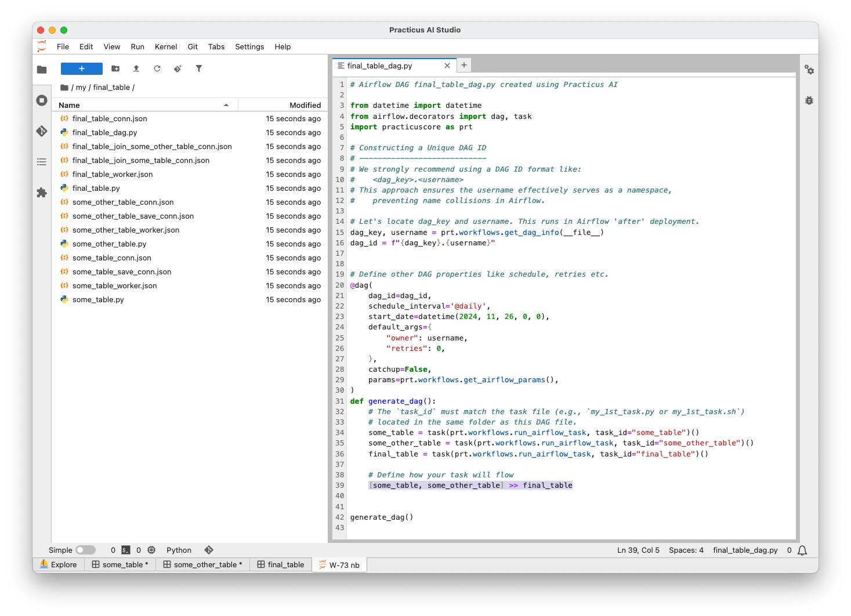Click Spaces: 4 indentation setting
The image size is (851, 616).
pyautogui.click(x=686, y=550)
